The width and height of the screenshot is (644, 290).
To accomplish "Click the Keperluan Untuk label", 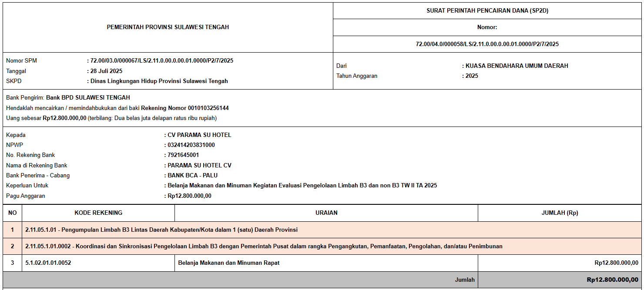I will click(27, 185).
